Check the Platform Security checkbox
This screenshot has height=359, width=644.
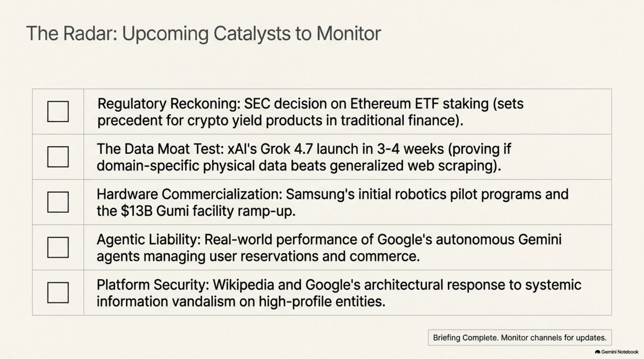58,293
